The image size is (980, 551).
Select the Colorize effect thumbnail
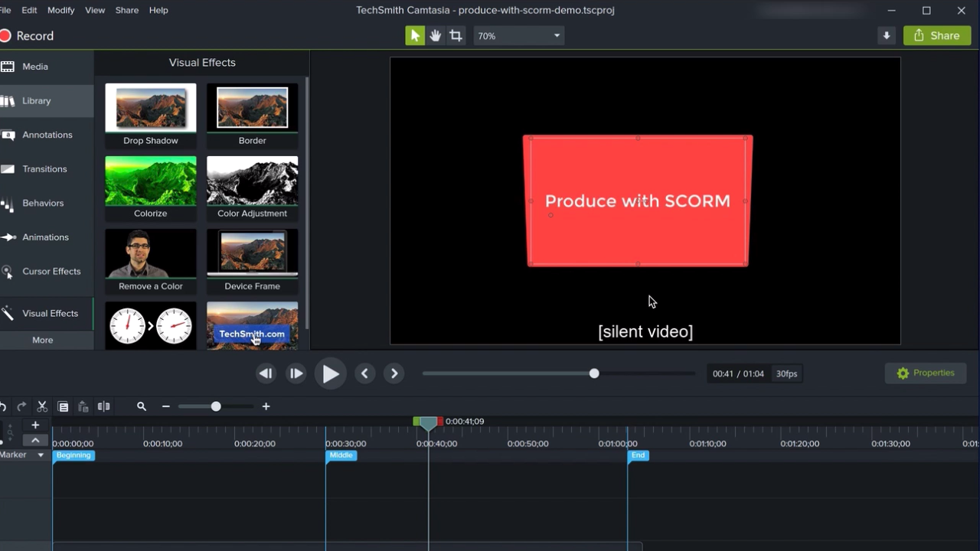pos(151,187)
